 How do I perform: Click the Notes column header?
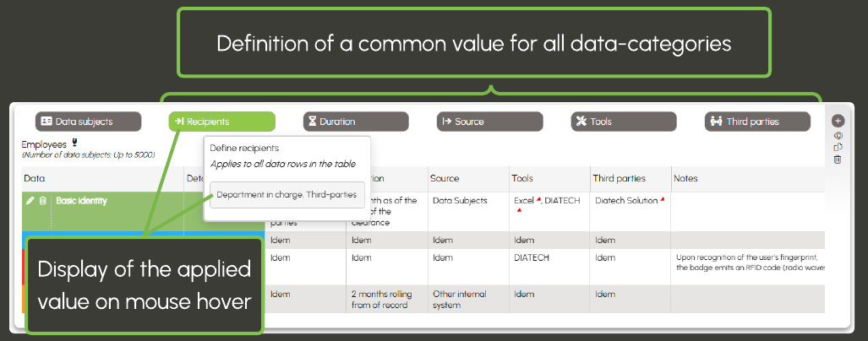pos(687,179)
